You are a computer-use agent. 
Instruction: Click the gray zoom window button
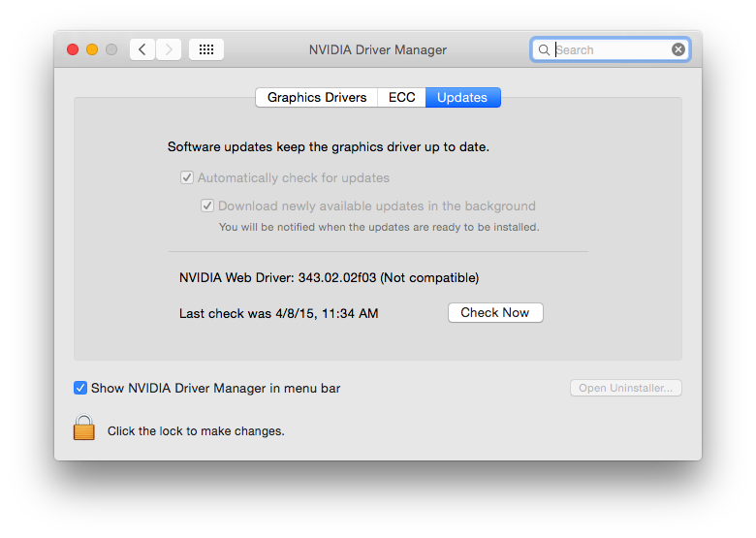111,49
